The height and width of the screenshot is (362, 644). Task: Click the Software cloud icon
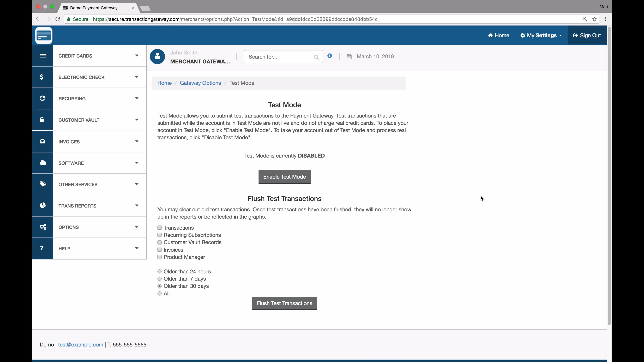43,163
